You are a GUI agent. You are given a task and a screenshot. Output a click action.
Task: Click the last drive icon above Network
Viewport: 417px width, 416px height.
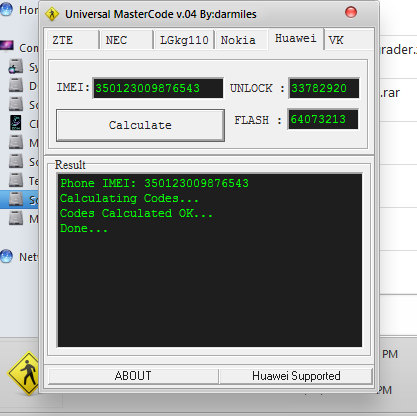click(x=15, y=218)
